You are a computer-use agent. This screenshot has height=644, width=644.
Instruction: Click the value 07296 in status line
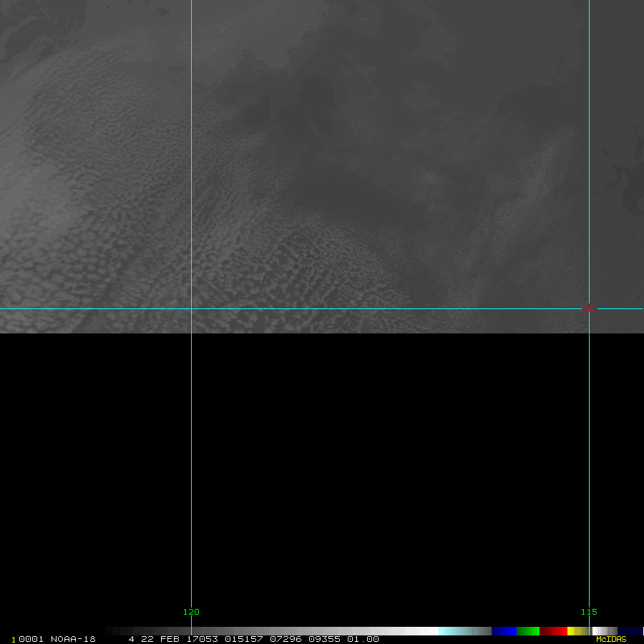point(286,639)
